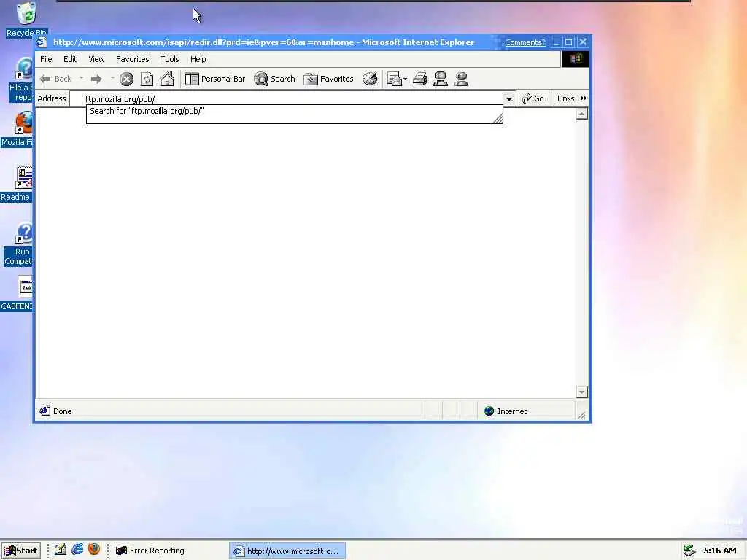Screen dimensions: 747x560
Task: Select the Mozilla Firefox desktop shortcut
Action: pos(18,130)
